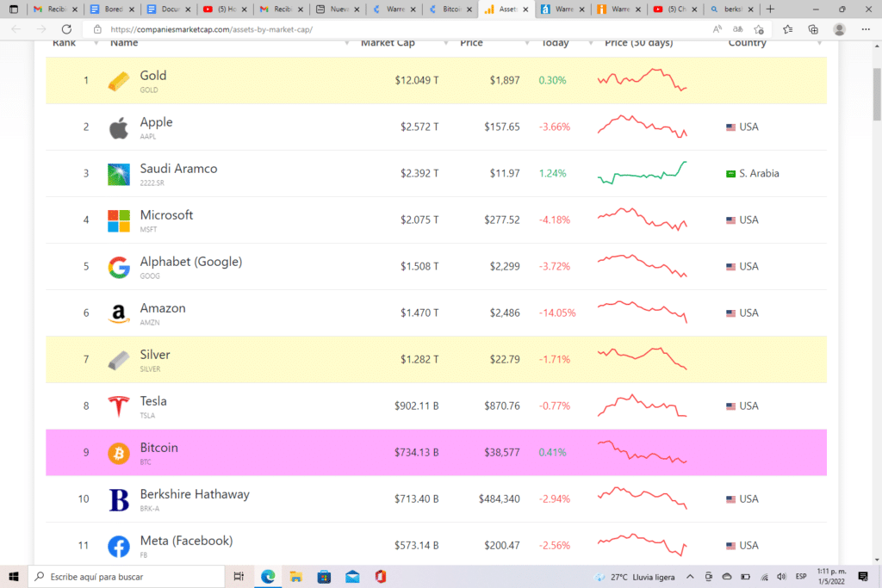Click the Windows taskbar search box

127,577
